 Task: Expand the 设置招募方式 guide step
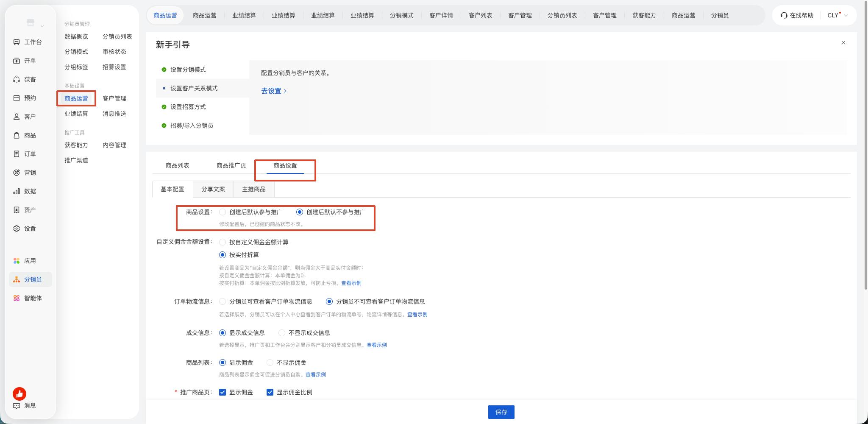point(203,107)
